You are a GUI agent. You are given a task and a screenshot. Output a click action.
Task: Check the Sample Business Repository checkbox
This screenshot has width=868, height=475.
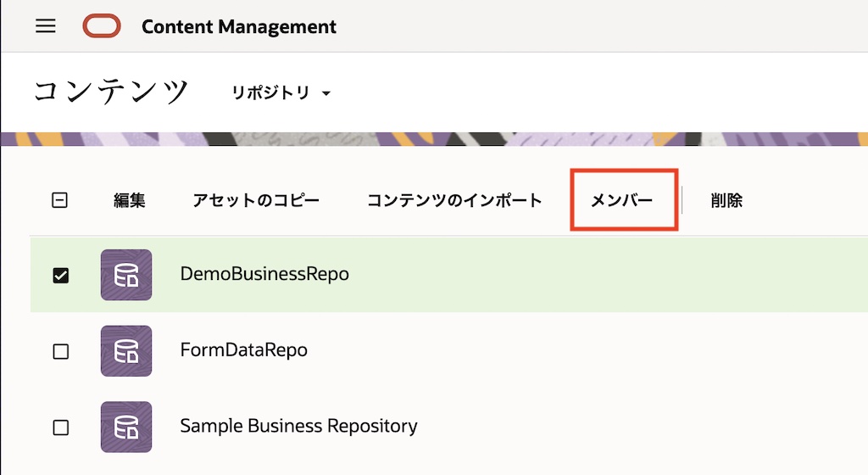[x=61, y=427]
